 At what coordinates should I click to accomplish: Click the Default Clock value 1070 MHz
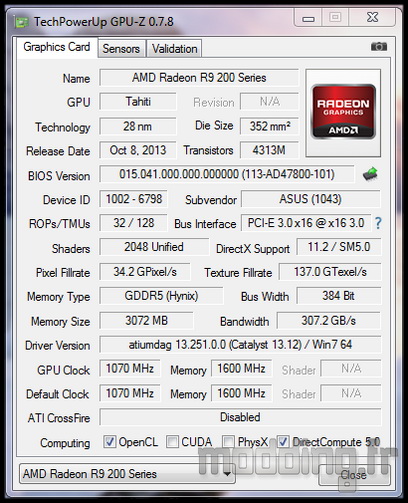(x=130, y=393)
